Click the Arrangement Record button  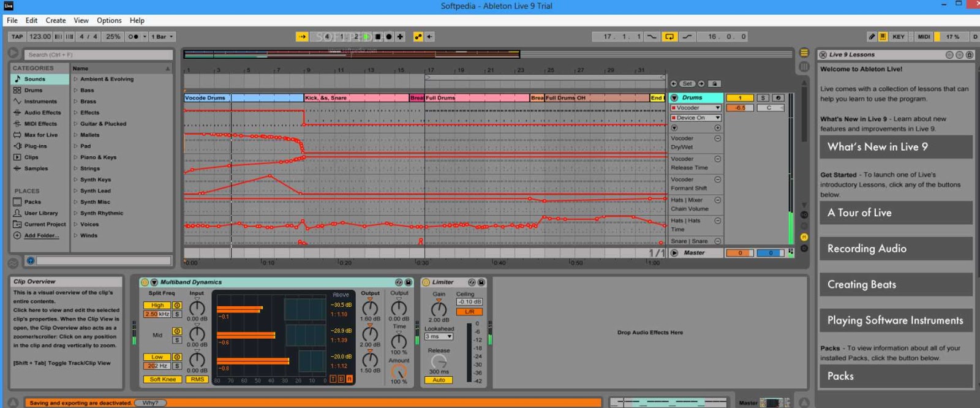pyautogui.click(x=389, y=37)
